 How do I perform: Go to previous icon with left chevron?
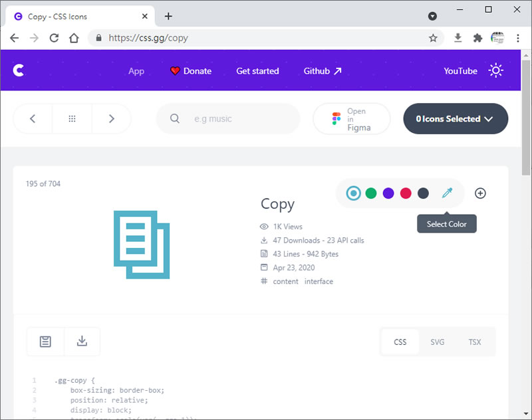pyautogui.click(x=33, y=119)
